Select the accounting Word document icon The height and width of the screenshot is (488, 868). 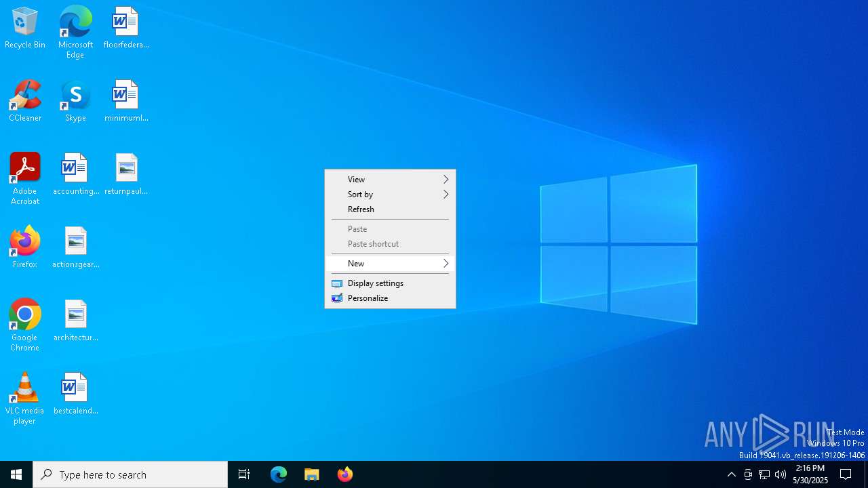tap(75, 175)
